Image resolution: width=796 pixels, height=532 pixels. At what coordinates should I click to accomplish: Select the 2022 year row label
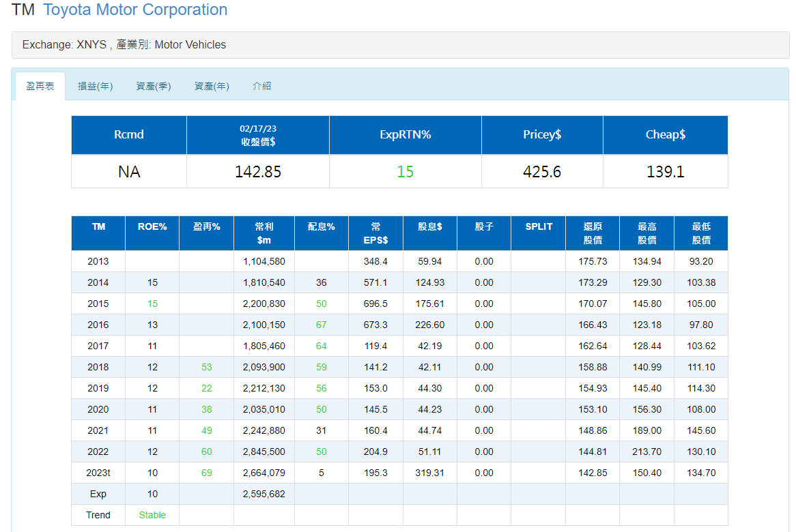pyautogui.click(x=98, y=452)
